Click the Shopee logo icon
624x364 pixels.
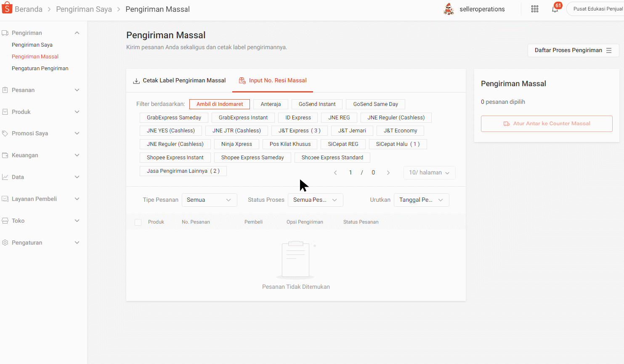point(7,9)
